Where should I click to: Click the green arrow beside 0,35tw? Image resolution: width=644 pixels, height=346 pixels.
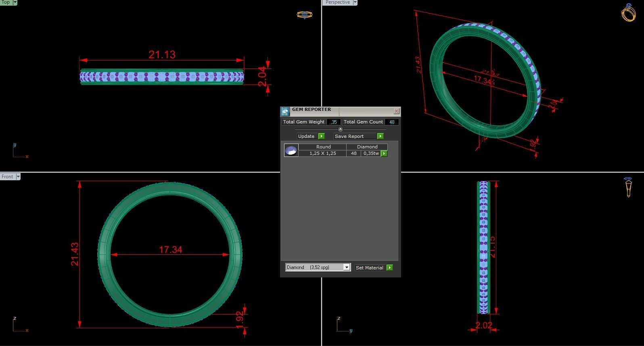click(384, 153)
